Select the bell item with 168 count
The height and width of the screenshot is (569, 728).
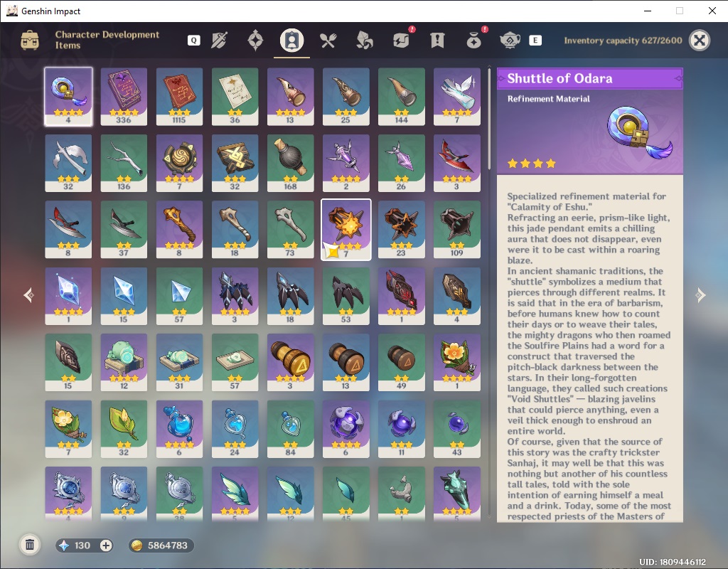[x=290, y=163]
